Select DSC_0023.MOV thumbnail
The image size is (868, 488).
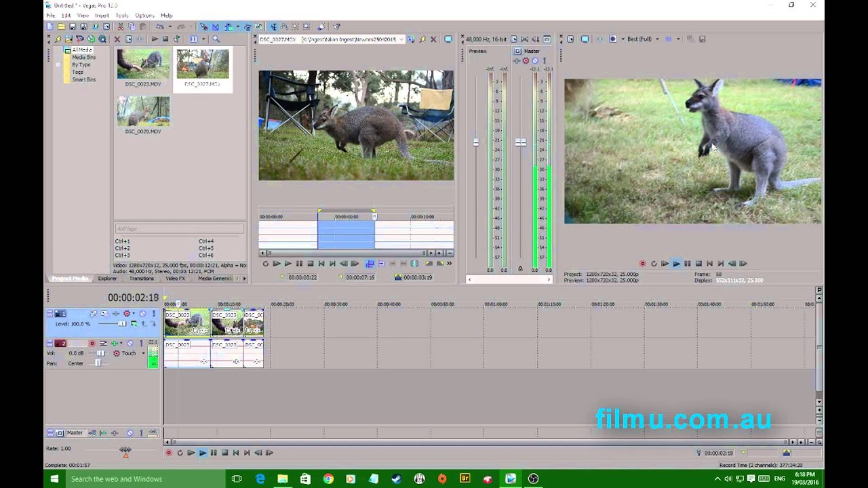tap(143, 64)
